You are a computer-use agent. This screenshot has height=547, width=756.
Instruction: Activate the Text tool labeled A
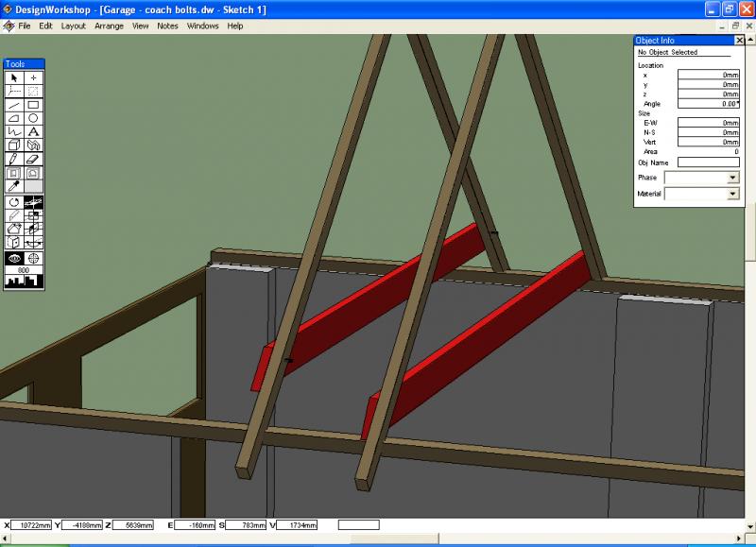click(x=35, y=131)
